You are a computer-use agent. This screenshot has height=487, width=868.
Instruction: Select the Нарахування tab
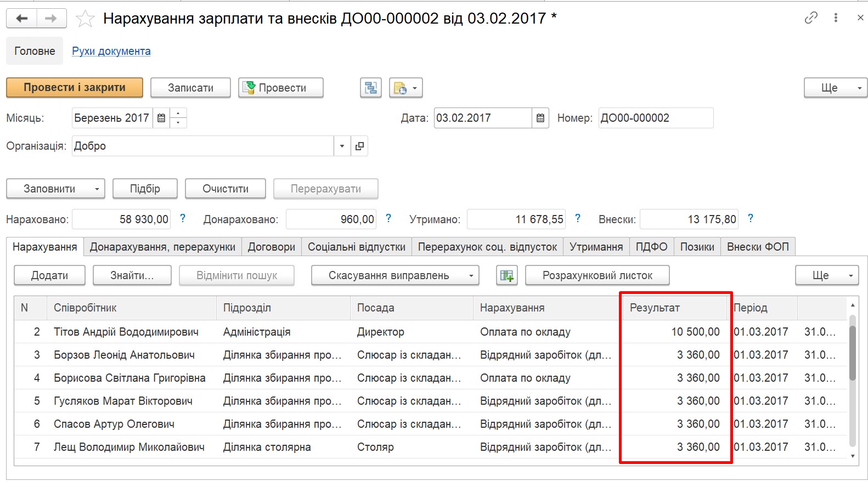coord(45,247)
